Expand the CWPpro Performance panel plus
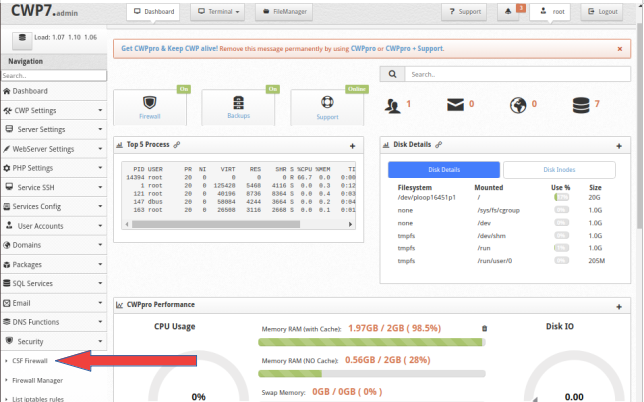 pyautogui.click(x=619, y=307)
